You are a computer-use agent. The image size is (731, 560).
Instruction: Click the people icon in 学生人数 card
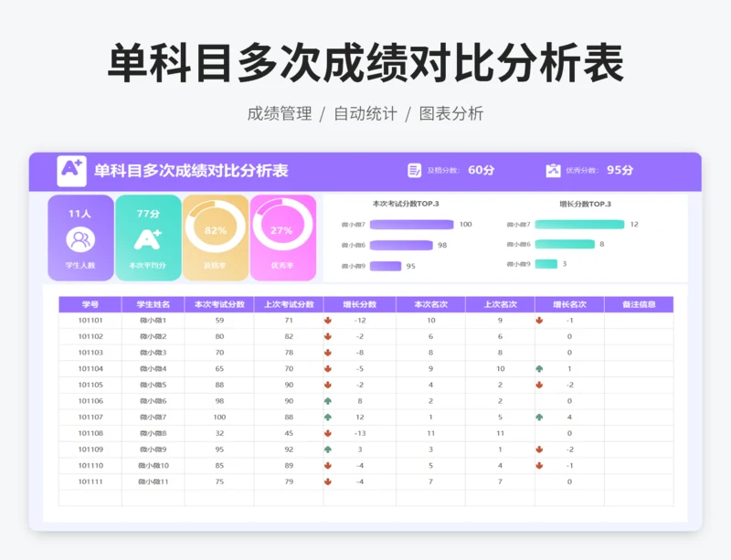click(x=80, y=239)
